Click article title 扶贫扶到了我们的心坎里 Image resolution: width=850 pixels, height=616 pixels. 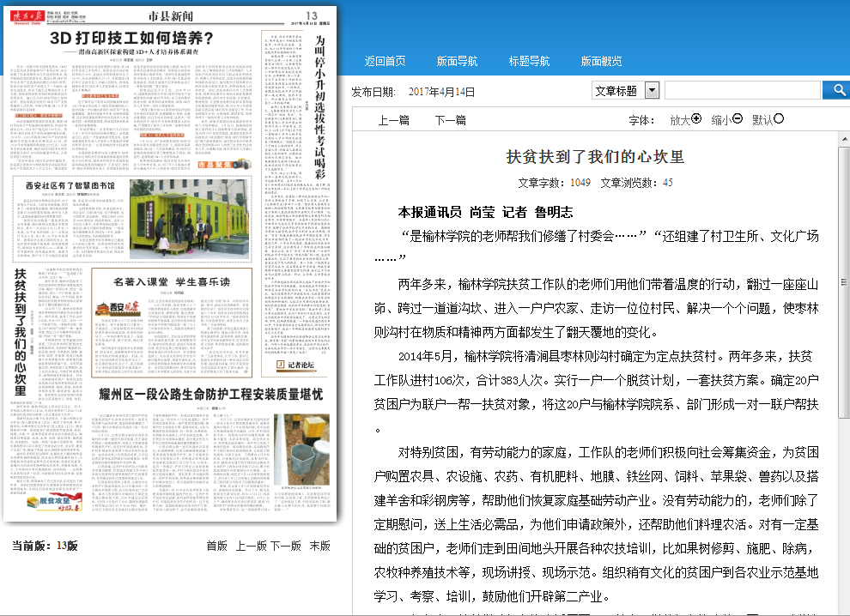pos(595,156)
